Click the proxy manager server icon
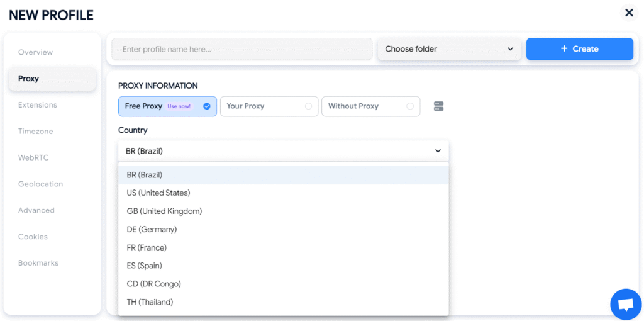The image size is (644, 321). click(439, 106)
